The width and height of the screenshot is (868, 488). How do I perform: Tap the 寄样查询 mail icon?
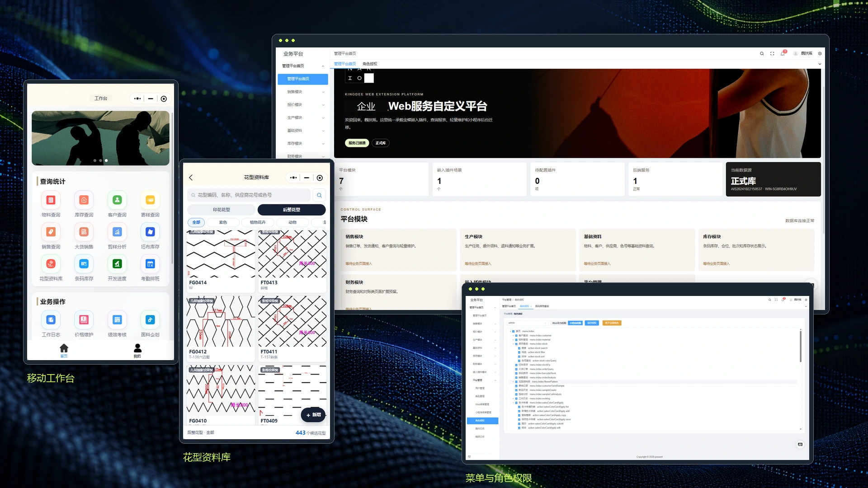tap(150, 200)
